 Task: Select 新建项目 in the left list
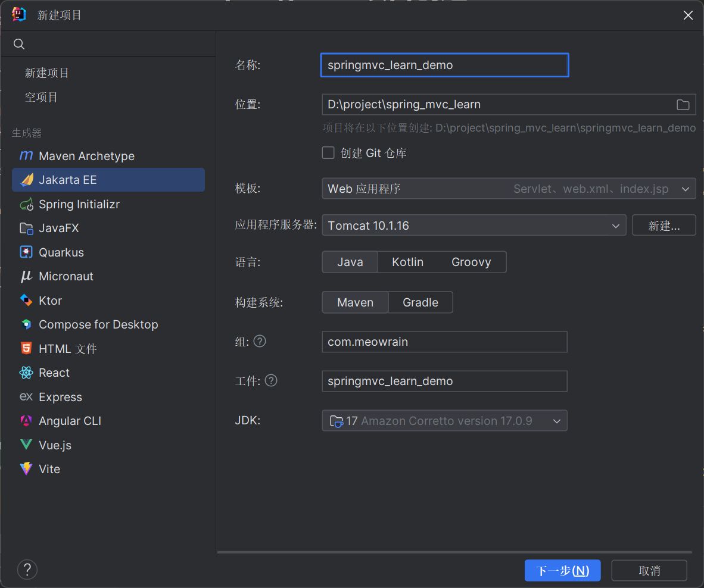(47, 73)
